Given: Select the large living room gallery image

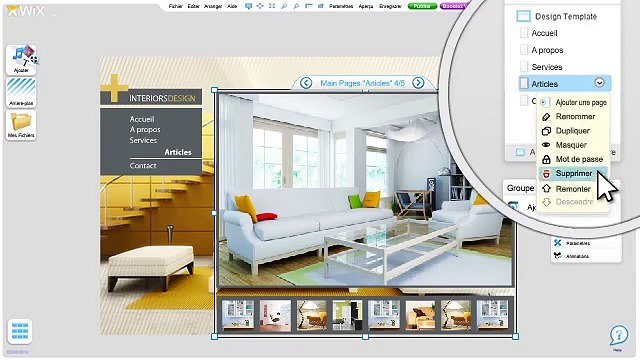Looking at the screenshot, I should (365, 190).
